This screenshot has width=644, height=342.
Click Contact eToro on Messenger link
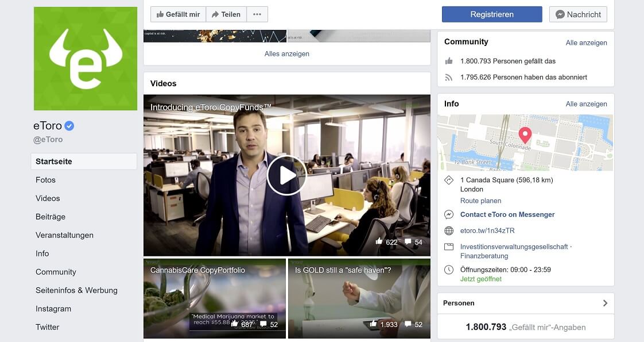[x=507, y=214]
